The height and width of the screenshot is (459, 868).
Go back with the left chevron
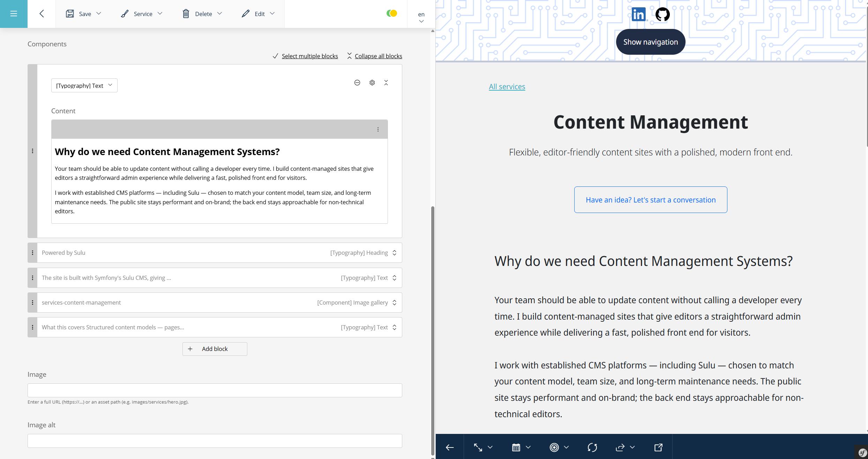pos(42,14)
